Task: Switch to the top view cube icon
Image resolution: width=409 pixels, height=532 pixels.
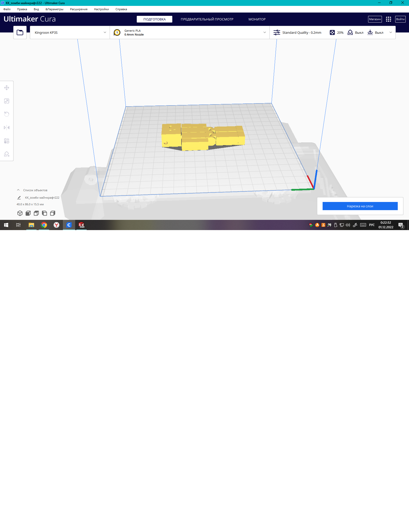Action: pyautogui.click(x=36, y=213)
